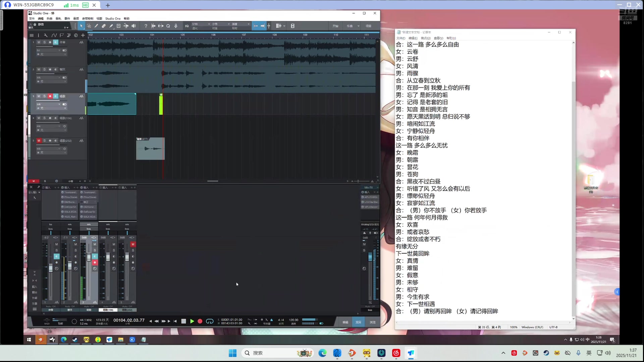Disable record arm on the 唱歌 track
This screenshot has width=644, height=362.
coord(50,96)
